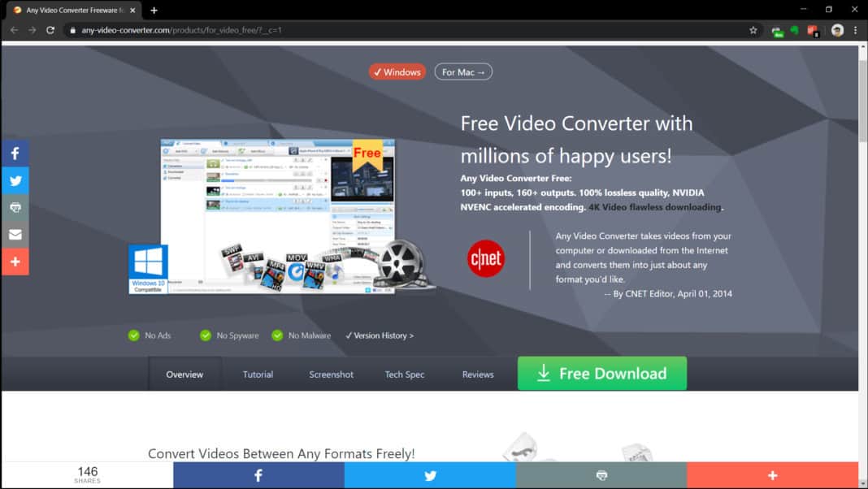Viewport: 868px width, 489px height.
Task: Share via bottom bar Twitter button
Action: [430, 475]
